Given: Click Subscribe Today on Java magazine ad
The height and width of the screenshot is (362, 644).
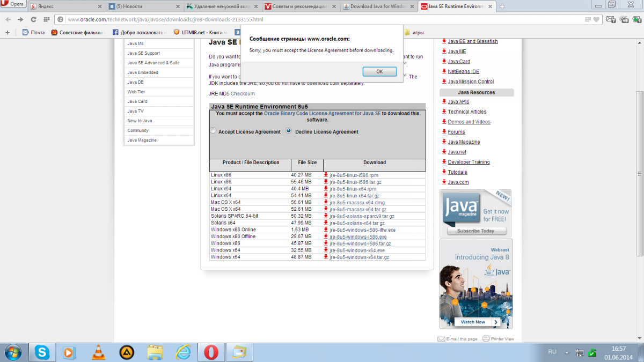Looking at the screenshot, I should pos(475,231).
